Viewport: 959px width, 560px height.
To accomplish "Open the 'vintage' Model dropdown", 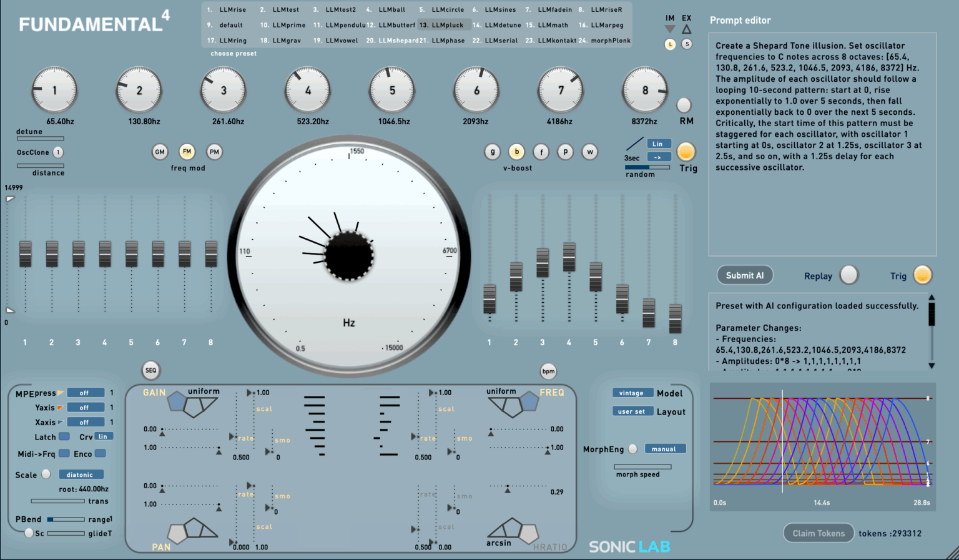I will click(632, 392).
